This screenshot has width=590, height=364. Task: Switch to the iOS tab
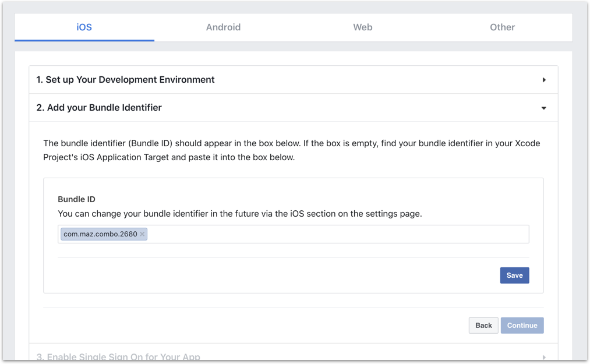pos(84,27)
